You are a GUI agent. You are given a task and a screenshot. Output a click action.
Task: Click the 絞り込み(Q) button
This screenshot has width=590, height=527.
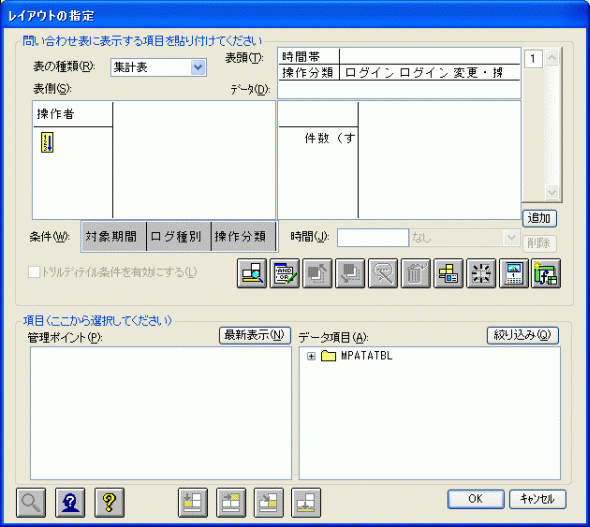pos(523,335)
